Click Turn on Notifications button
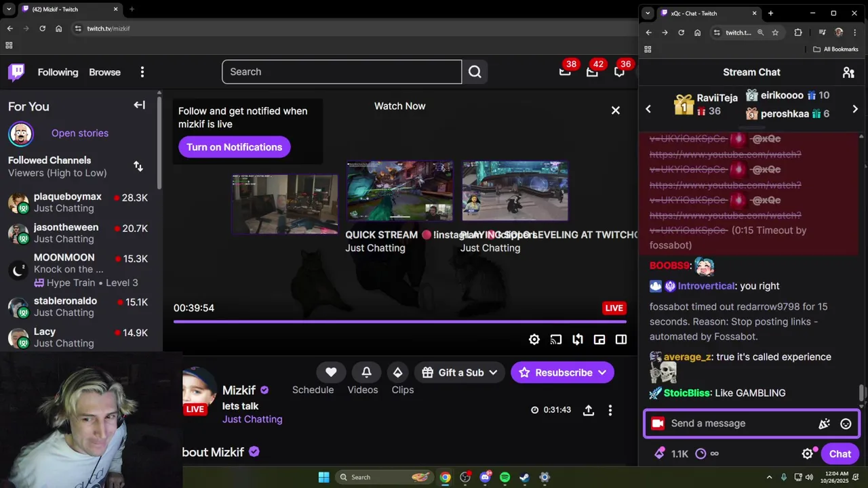 click(234, 147)
